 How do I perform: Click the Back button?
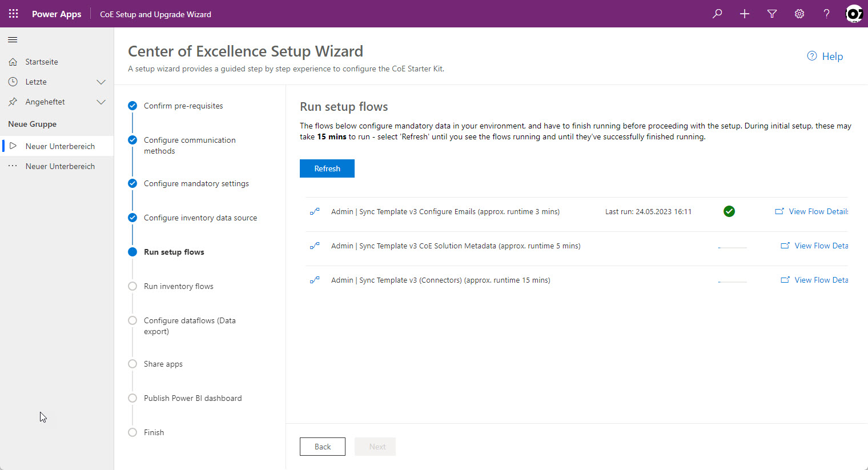coord(323,447)
